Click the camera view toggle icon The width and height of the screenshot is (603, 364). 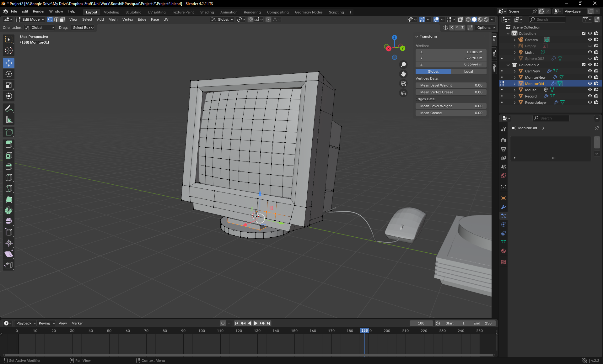coord(403,83)
